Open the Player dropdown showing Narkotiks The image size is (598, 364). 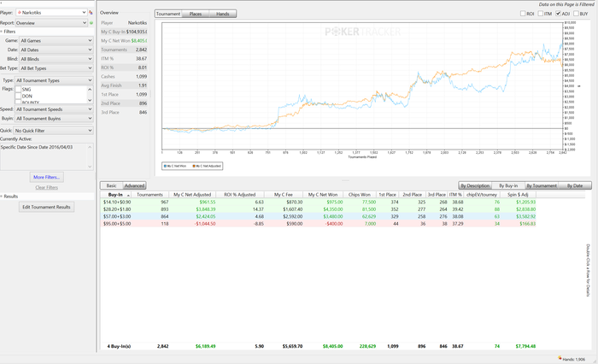pos(51,13)
